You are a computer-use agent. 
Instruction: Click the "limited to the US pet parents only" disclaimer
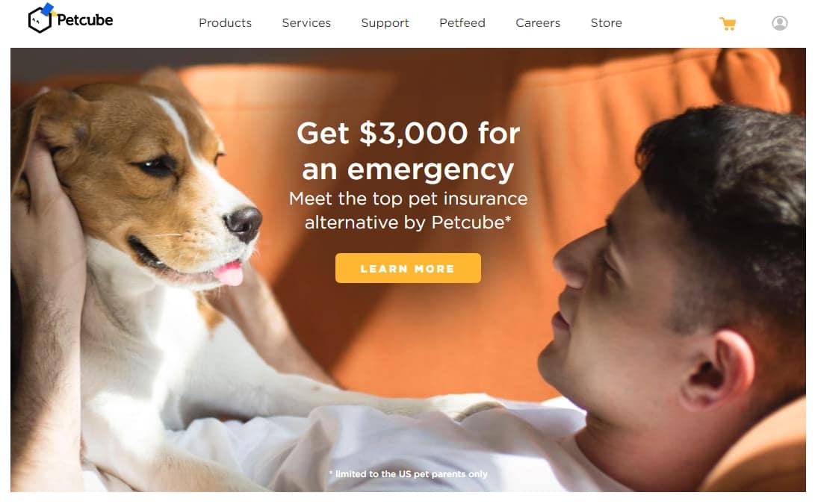(x=408, y=474)
